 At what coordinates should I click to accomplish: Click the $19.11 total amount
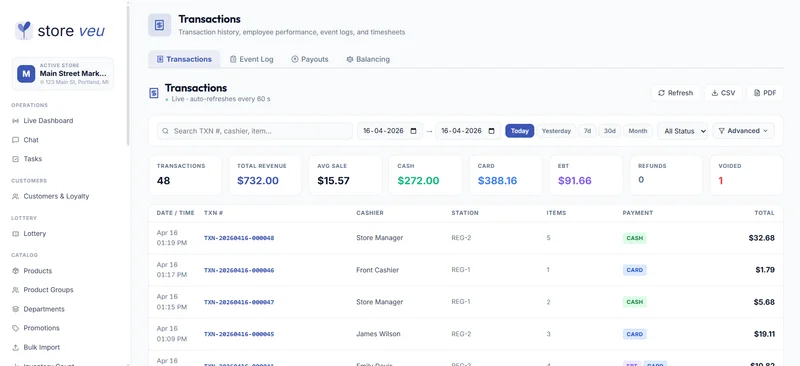click(765, 334)
